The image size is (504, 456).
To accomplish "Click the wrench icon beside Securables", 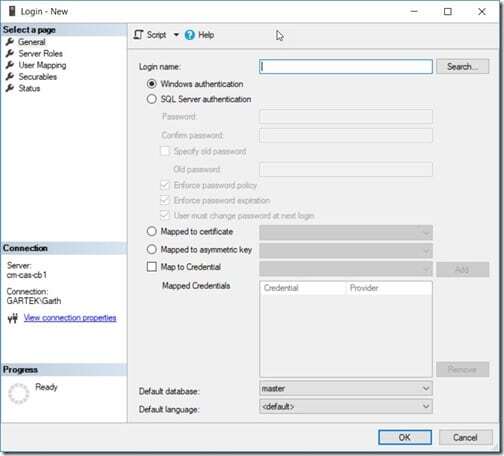I will coord(10,76).
